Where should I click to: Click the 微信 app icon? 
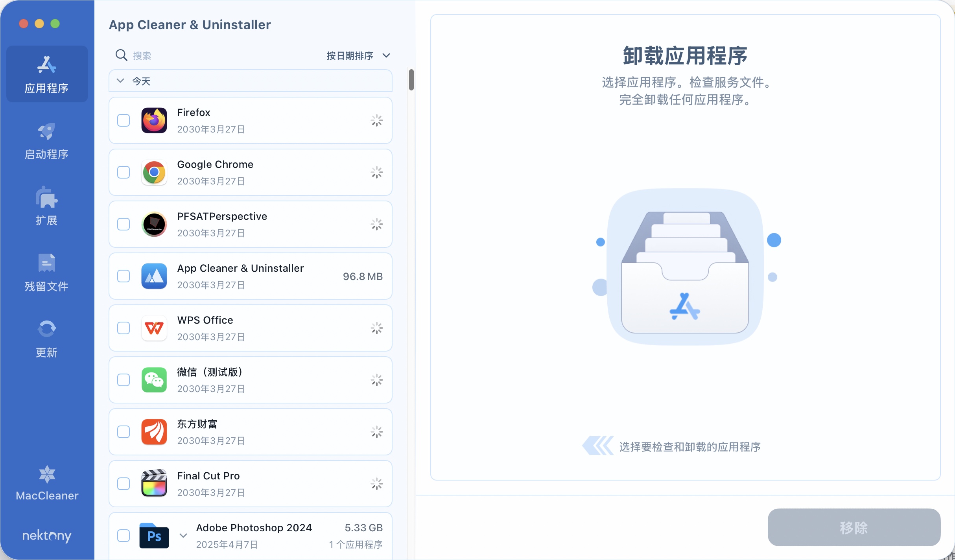click(x=154, y=380)
